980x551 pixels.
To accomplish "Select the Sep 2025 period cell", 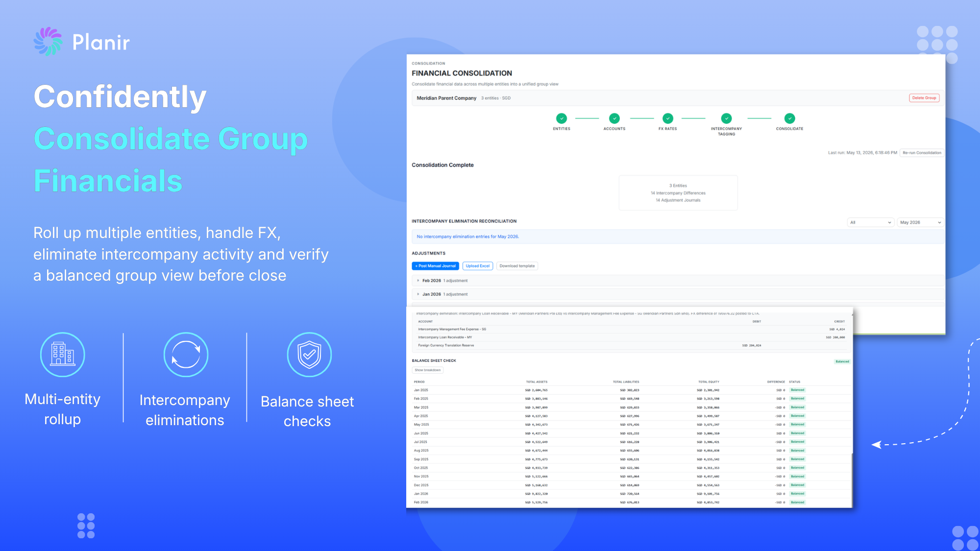I will (x=421, y=459).
